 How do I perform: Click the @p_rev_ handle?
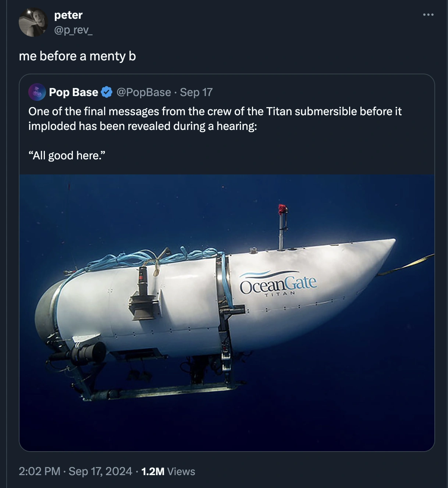(x=73, y=29)
